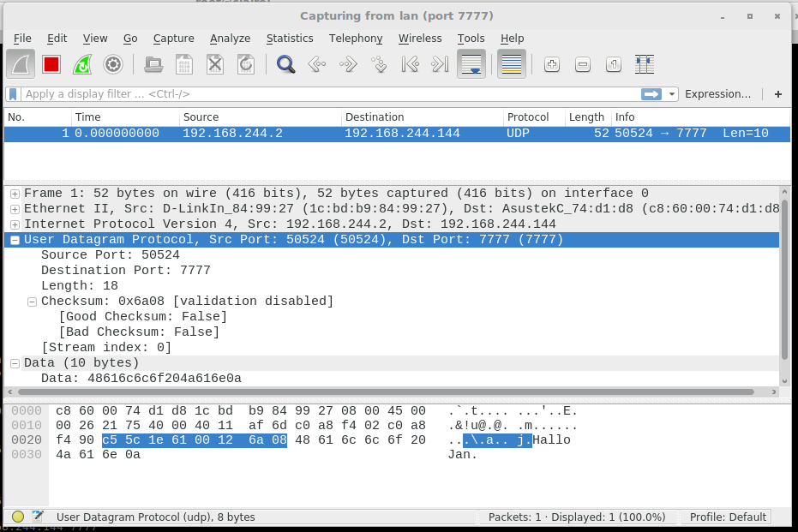Open capture options gear icon
The image size is (798, 532).
point(113,64)
